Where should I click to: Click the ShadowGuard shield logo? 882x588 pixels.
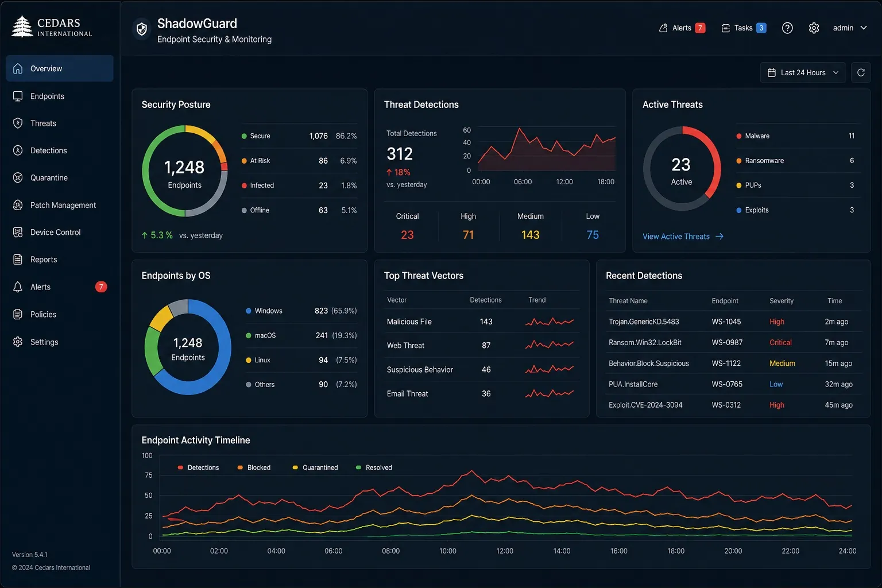click(x=142, y=29)
